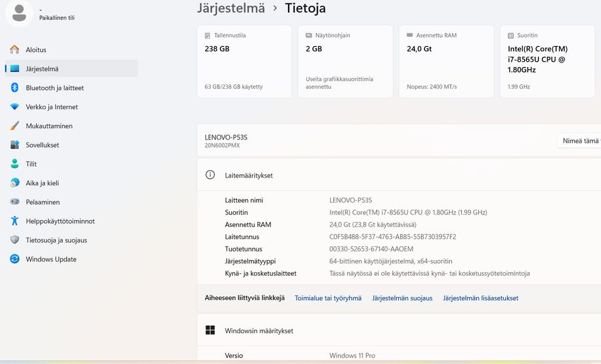
Task: Click the Aika ja kieli globe icon
Action: click(x=15, y=183)
